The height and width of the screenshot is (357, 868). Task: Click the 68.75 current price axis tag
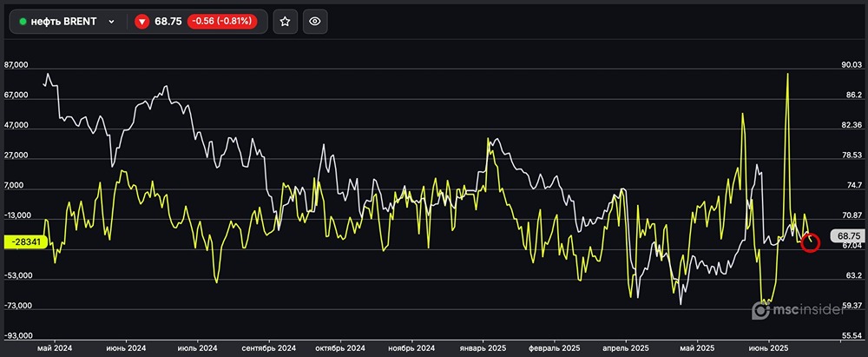pyautogui.click(x=845, y=235)
